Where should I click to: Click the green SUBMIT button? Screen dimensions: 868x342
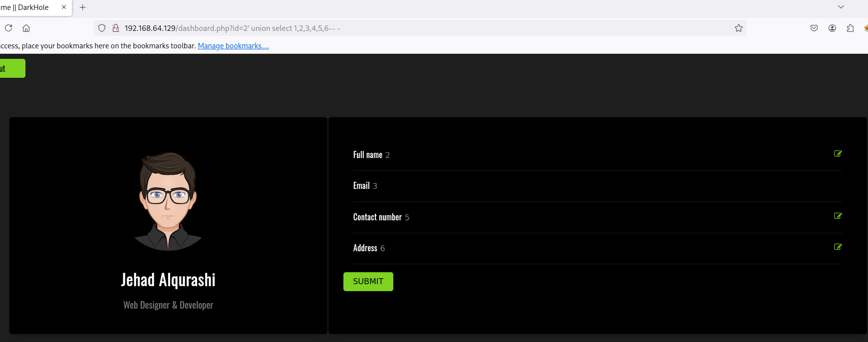point(368,282)
